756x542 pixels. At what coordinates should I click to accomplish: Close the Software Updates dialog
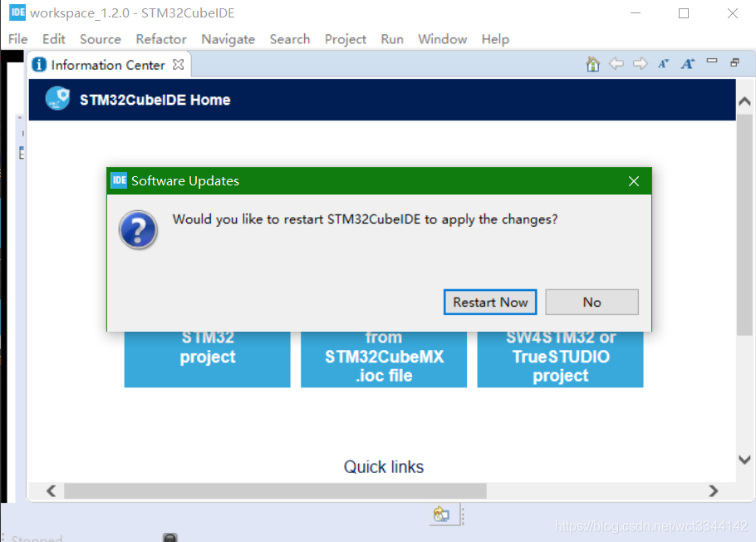[634, 181]
